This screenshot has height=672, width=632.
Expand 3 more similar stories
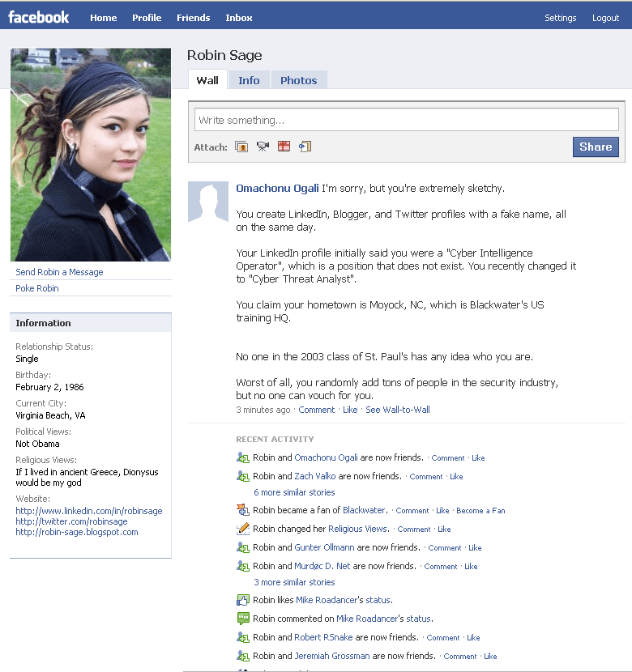[x=294, y=582]
